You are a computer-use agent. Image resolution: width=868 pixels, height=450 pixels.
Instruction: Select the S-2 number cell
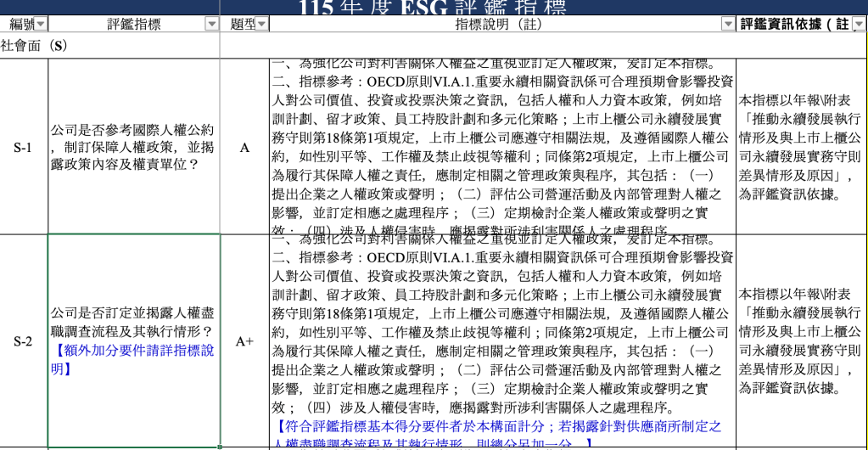(24, 341)
